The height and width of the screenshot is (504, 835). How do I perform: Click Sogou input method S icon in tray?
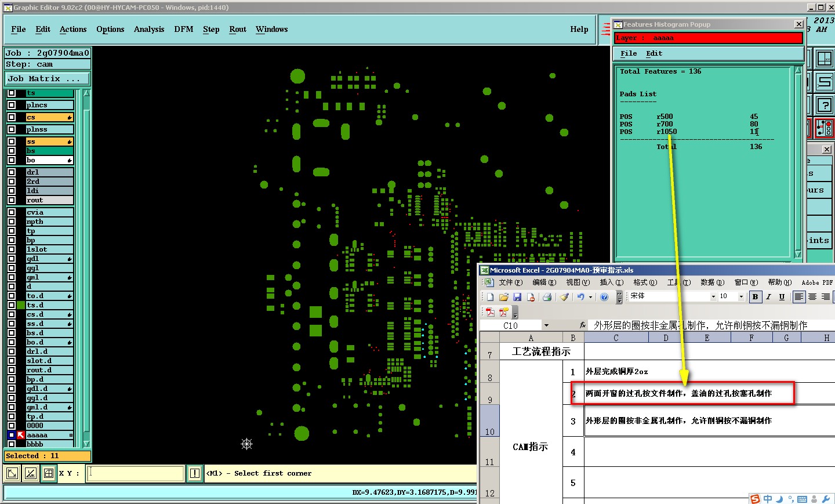coord(755,499)
